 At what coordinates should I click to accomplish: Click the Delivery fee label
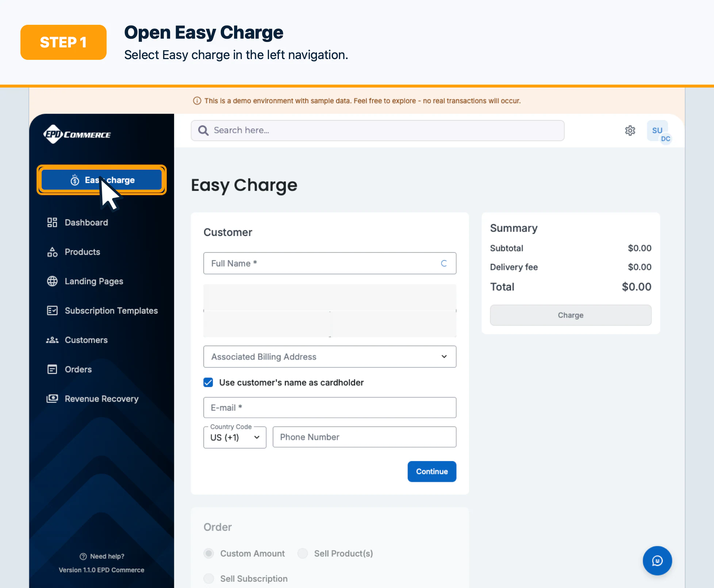pos(514,267)
